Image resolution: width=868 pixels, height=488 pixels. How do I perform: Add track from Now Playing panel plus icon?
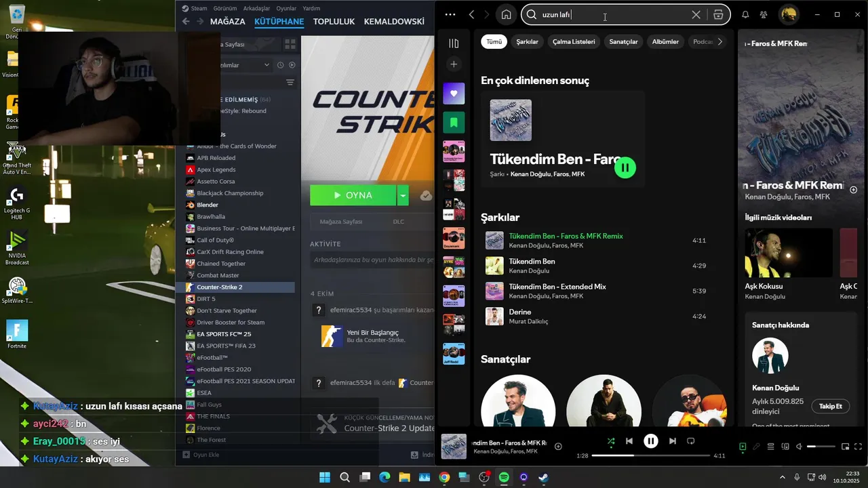pyautogui.click(x=854, y=190)
